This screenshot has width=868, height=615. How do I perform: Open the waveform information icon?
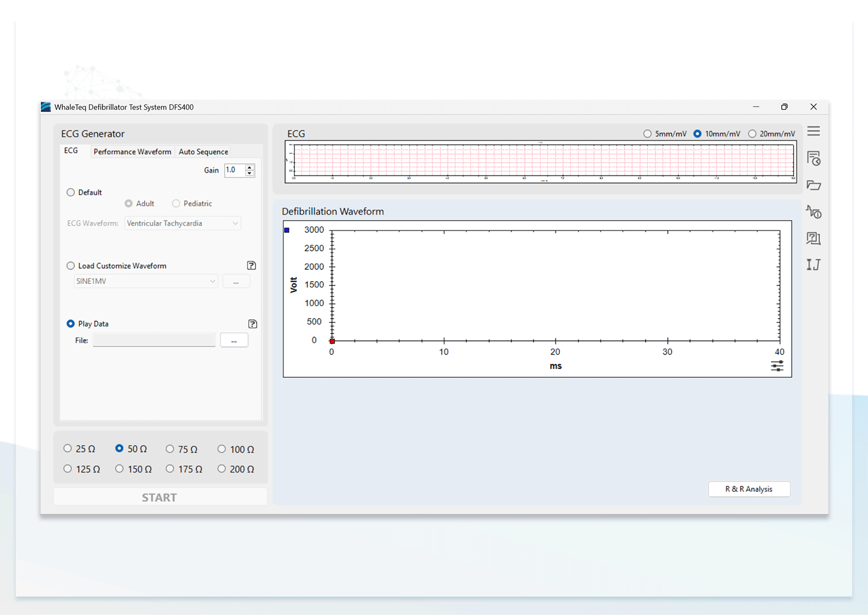[813, 212]
